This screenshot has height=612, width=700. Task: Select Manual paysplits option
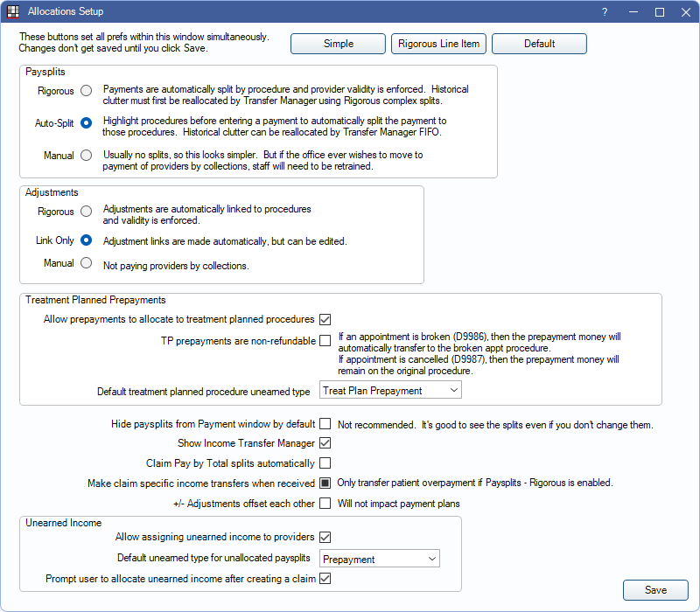(86, 155)
